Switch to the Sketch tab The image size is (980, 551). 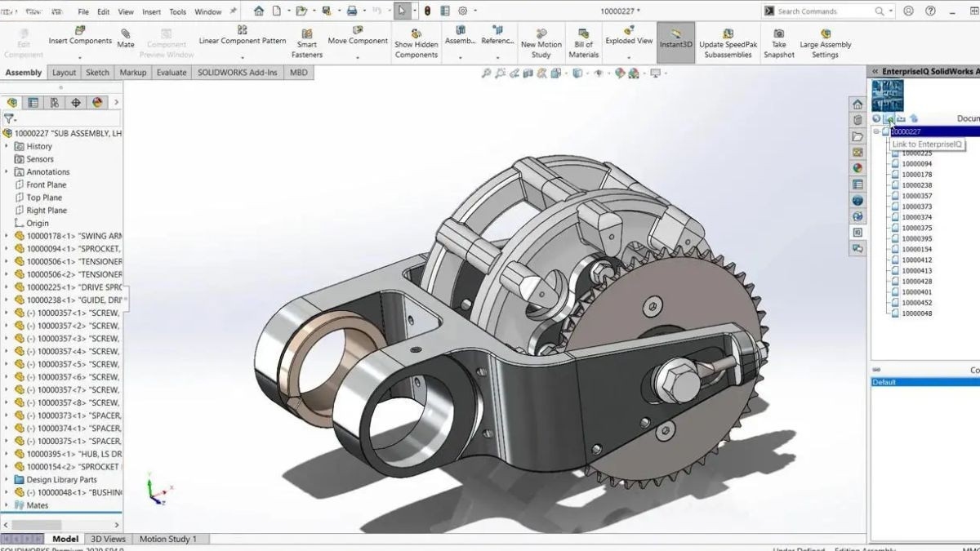[97, 72]
